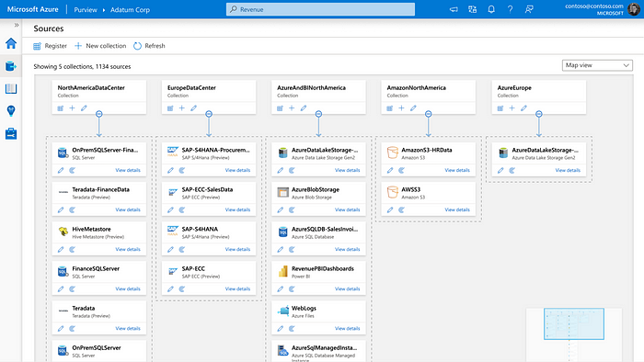The image size is (644, 362).
Task: Click the Register button
Action: 50,46
